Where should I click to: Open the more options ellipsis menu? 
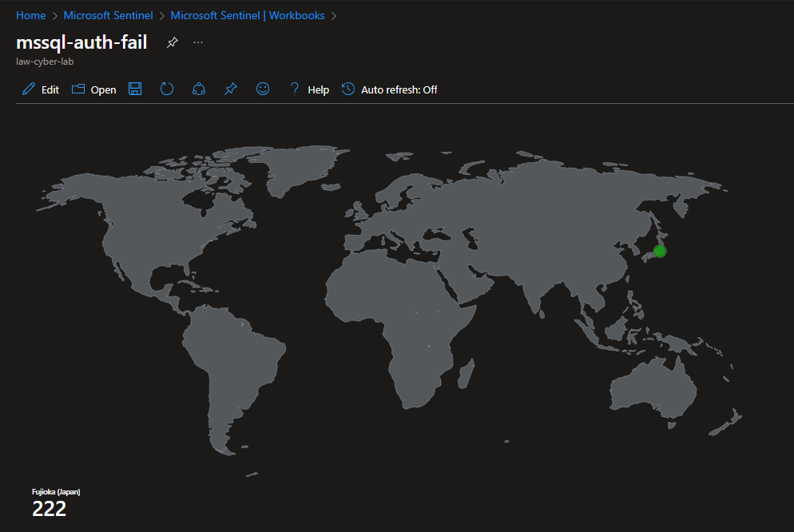pos(198,42)
